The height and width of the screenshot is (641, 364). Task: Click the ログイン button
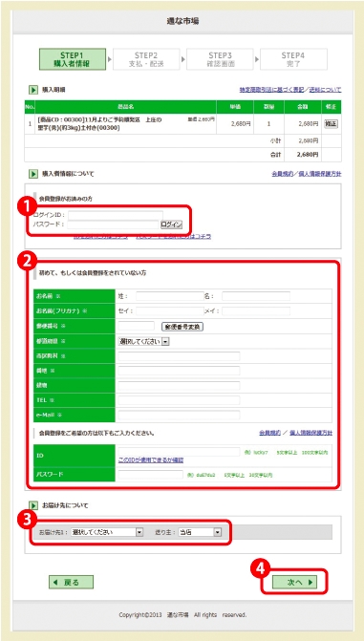tap(171, 224)
